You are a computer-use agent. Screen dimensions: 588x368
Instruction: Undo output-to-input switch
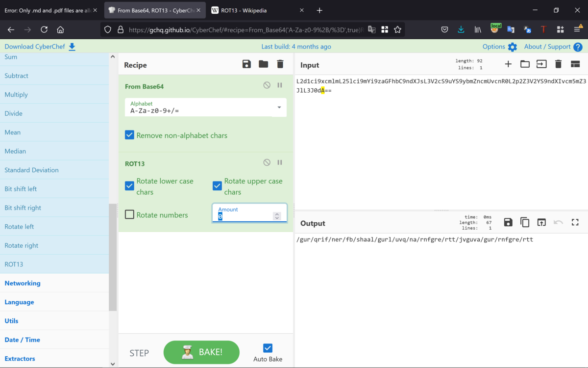[558, 222]
